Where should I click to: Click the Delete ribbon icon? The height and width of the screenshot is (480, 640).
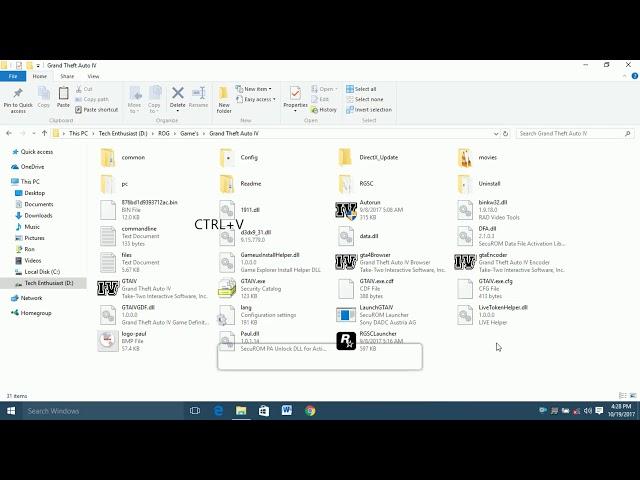[178, 99]
